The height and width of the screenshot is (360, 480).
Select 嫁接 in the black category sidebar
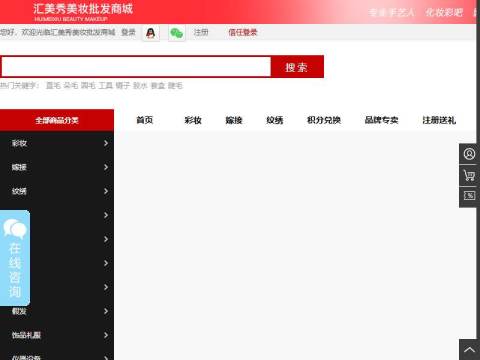(x=19, y=167)
